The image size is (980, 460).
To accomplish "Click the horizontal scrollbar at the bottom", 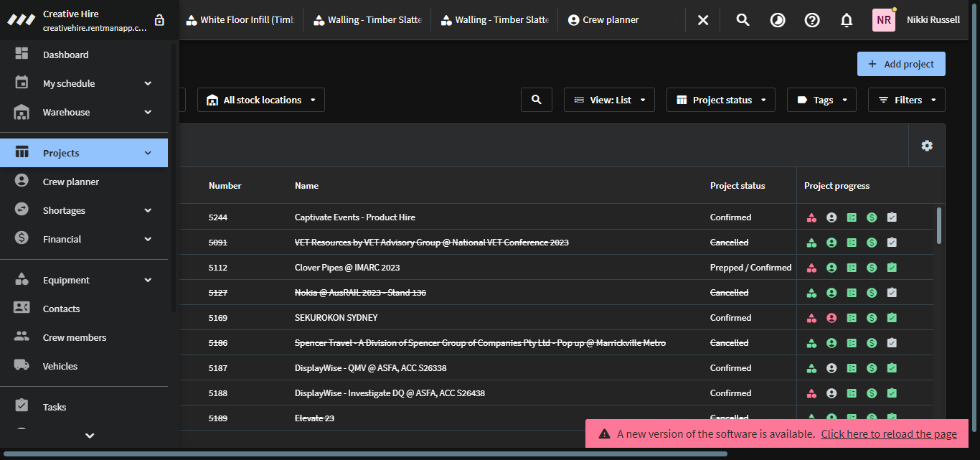I will (366, 454).
